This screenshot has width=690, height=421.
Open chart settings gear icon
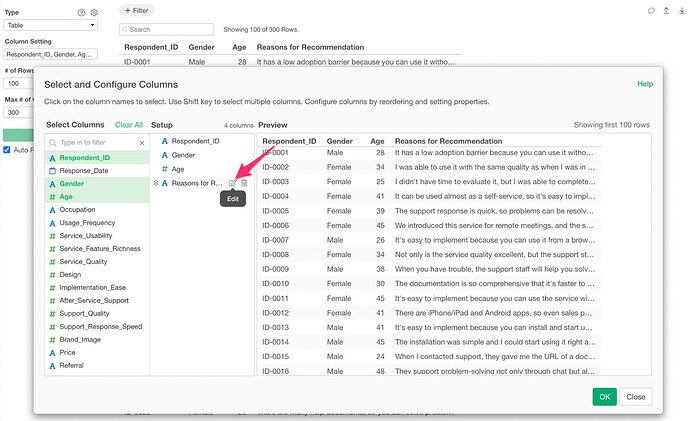[94, 12]
